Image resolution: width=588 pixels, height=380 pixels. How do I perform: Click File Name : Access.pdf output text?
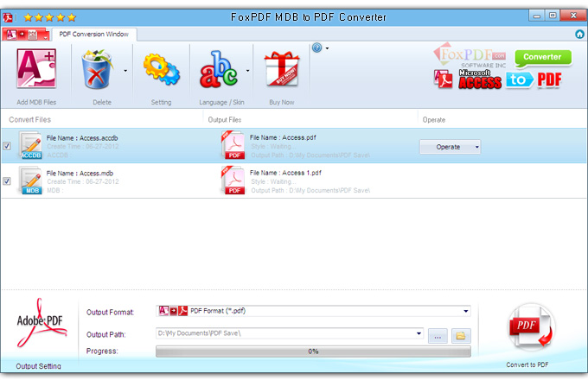[x=283, y=138]
